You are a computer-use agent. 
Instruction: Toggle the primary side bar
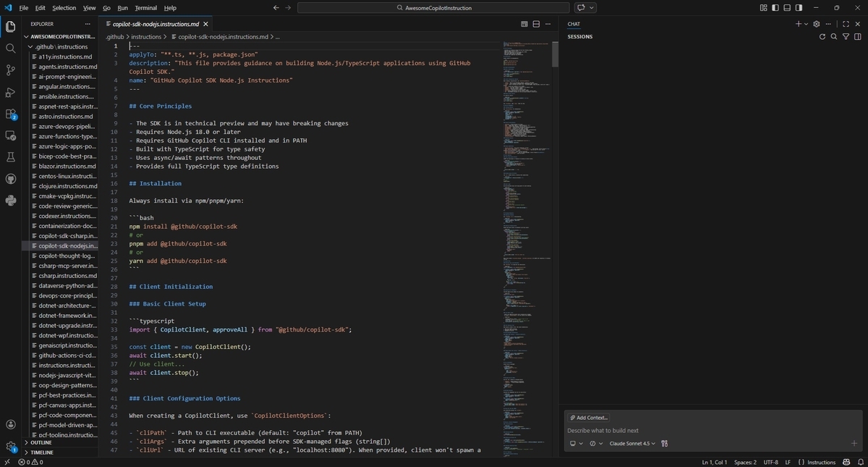775,8
